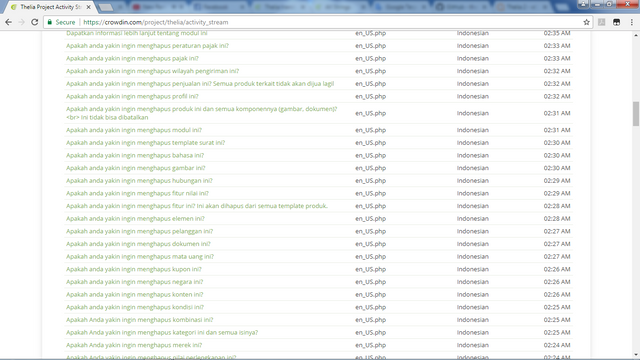
Task: Open 'menghapus penjualan ini?' translation link
Action: click(x=200, y=84)
